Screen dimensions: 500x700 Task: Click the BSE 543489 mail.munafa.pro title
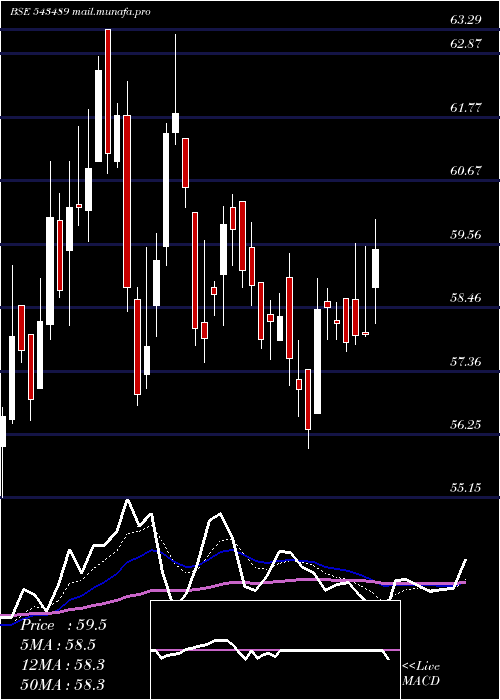pyautogui.click(x=80, y=12)
